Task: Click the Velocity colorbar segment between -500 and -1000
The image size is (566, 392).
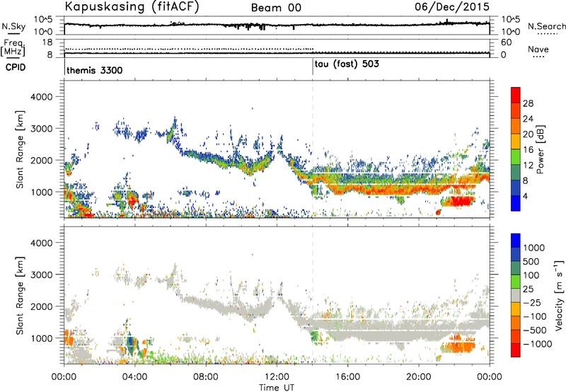Action: click(516, 337)
